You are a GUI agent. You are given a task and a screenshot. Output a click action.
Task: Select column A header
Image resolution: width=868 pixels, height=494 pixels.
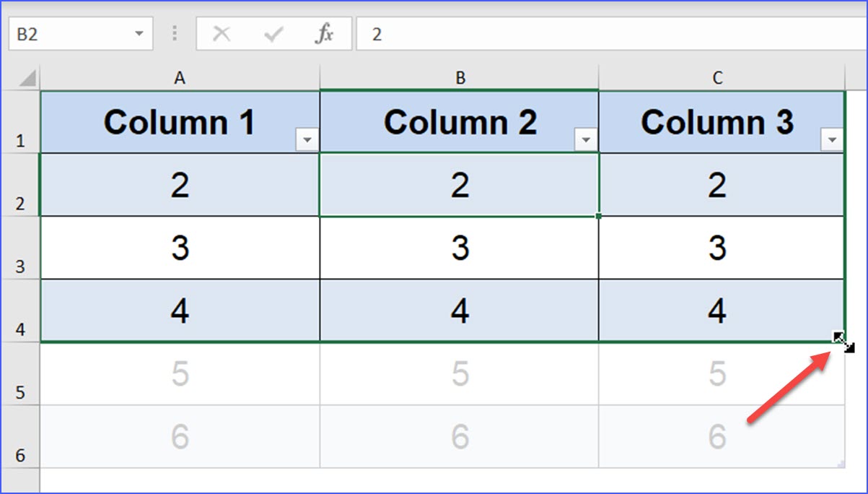click(x=180, y=77)
